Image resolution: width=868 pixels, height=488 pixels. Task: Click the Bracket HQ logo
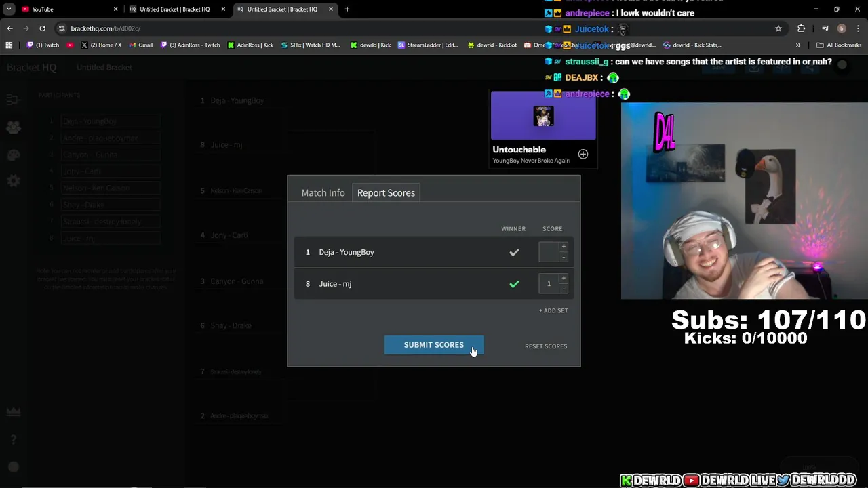click(32, 68)
